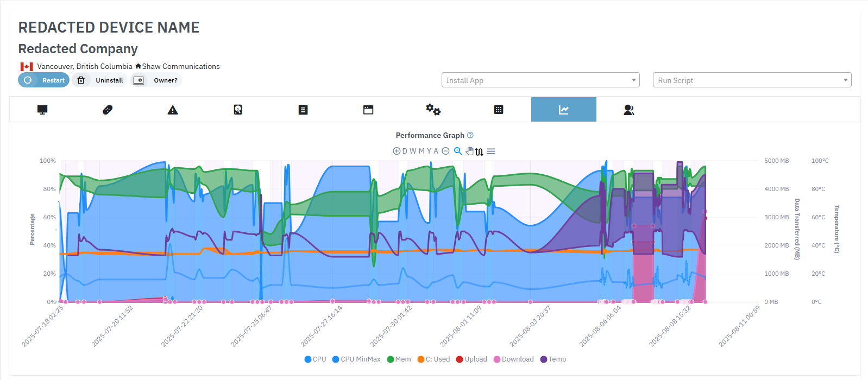Open the warning alerts tab

pos(173,110)
